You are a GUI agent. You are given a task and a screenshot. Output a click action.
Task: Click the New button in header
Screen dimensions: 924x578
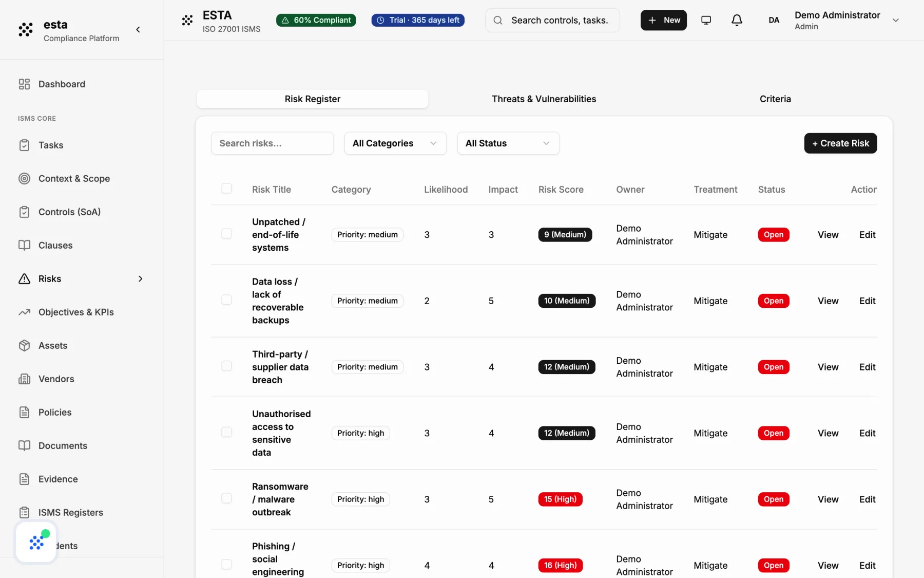663,20
